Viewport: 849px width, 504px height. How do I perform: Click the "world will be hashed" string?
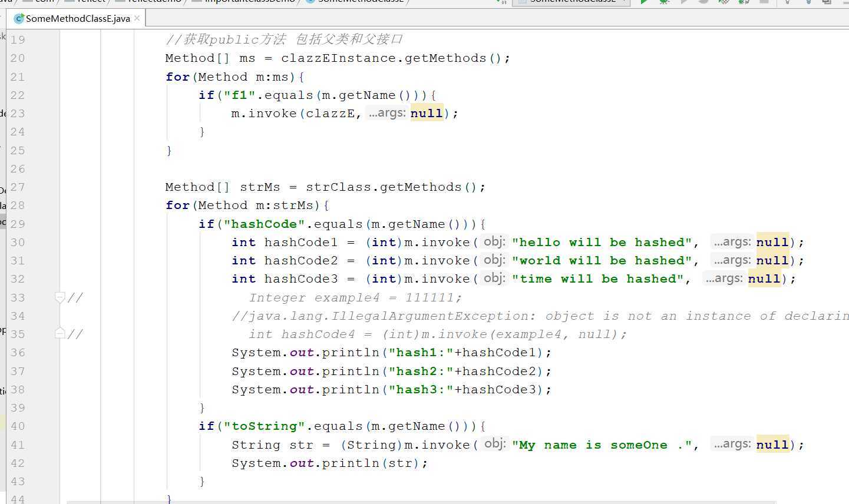602,260
